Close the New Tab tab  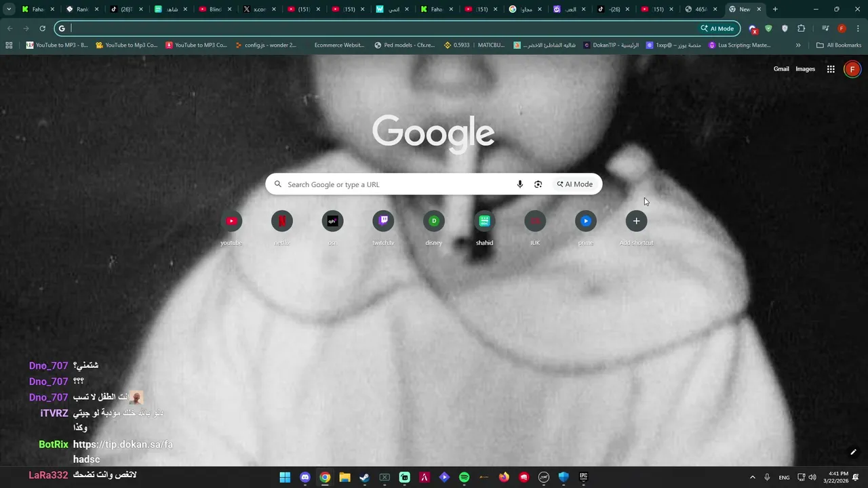point(759,9)
